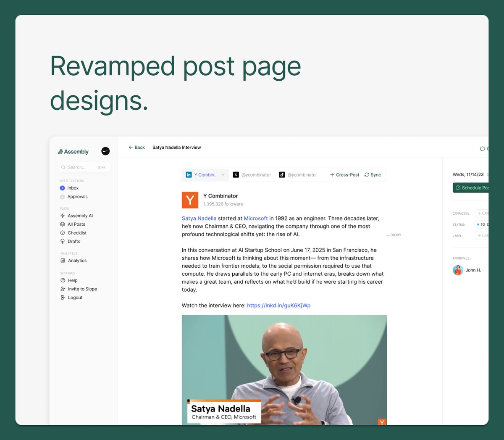The width and height of the screenshot is (504, 440).
Task: Open the Microsoft mention link
Action: coord(256,219)
